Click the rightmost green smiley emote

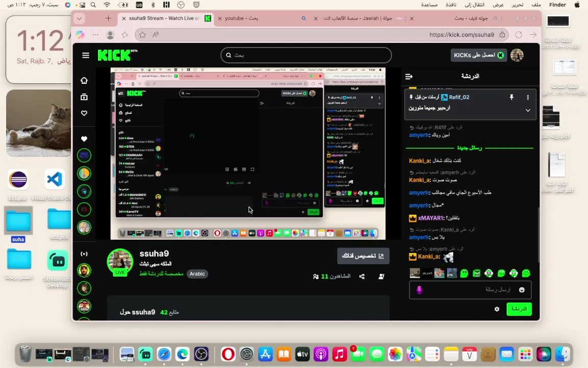click(526, 273)
